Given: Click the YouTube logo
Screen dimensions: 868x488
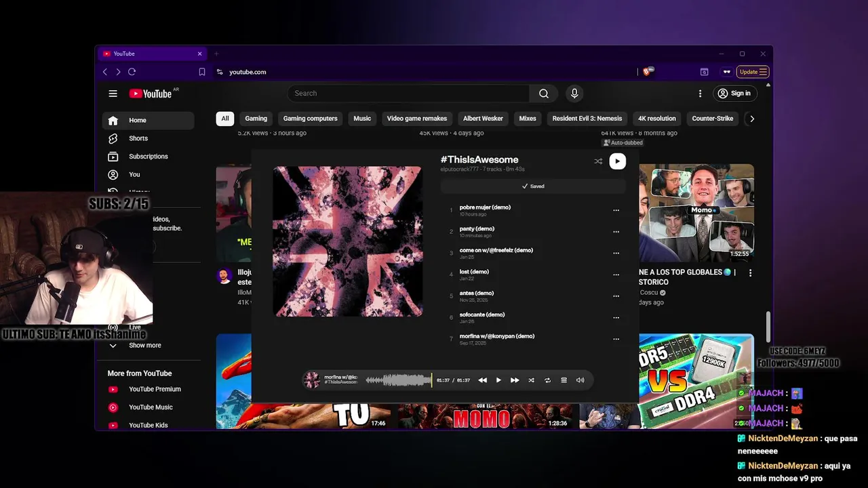Looking at the screenshot, I should coord(151,94).
